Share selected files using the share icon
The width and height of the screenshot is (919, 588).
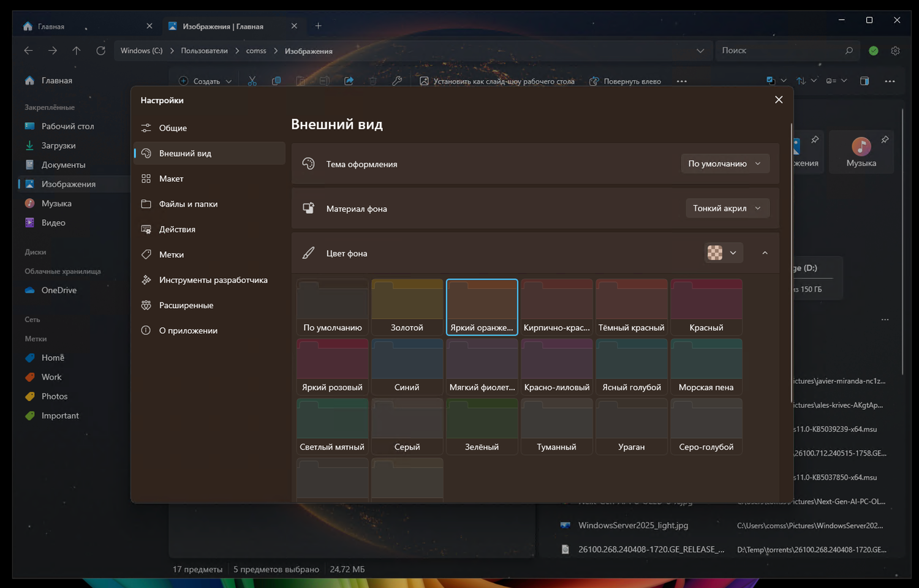coord(349,81)
